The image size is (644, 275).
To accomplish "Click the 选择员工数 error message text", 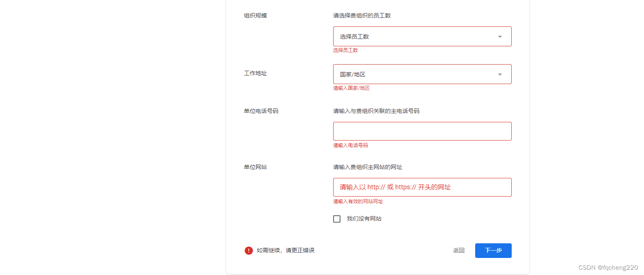I will tap(345, 50).
